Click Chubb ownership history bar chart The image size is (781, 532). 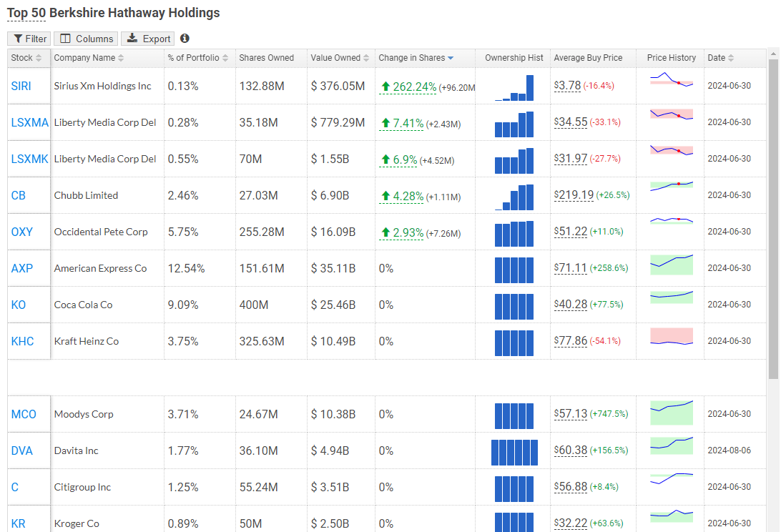514,197
